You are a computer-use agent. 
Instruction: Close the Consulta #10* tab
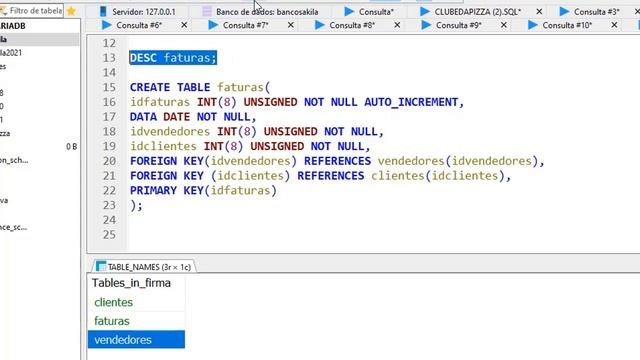click(x=614, y=25)
